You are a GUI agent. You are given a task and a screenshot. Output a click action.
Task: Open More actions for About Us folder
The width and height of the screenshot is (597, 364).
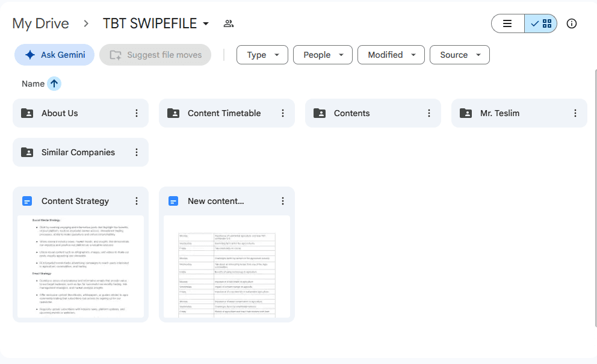click(x=137, y=113)
